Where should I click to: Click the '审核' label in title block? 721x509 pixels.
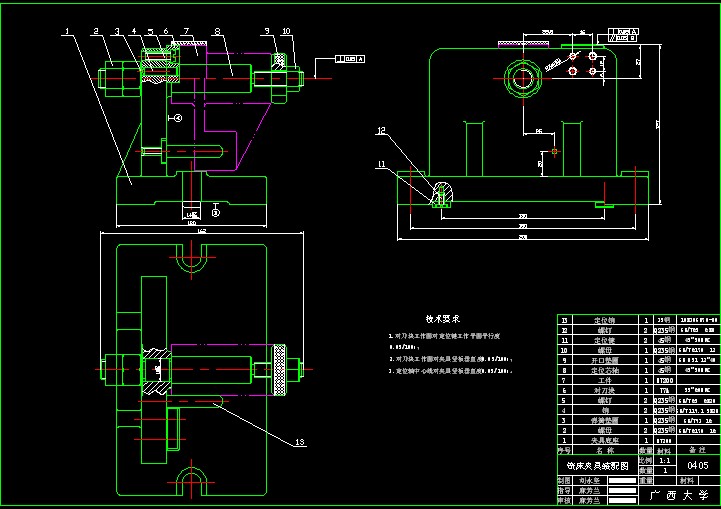click(x=564, y=500)
